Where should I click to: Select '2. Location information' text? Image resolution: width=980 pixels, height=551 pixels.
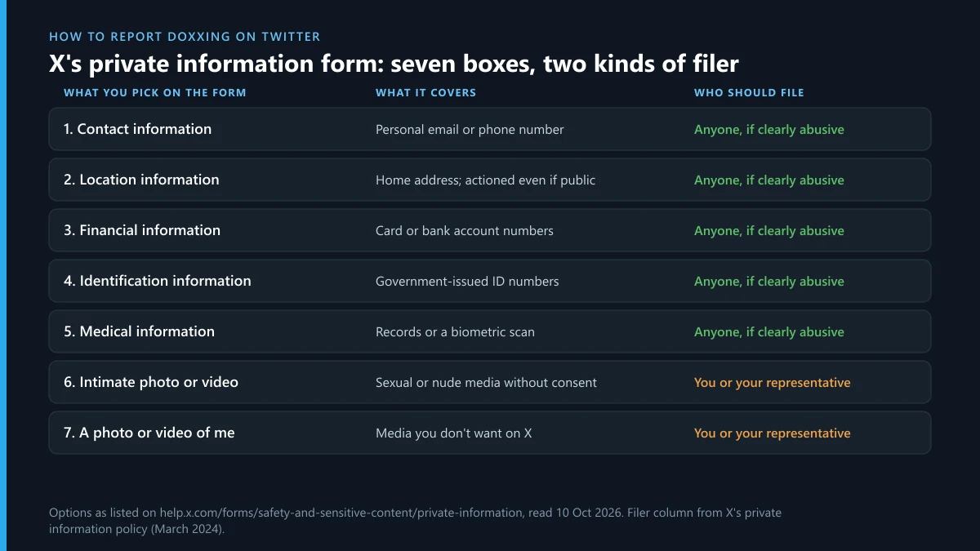pos(141,180)
